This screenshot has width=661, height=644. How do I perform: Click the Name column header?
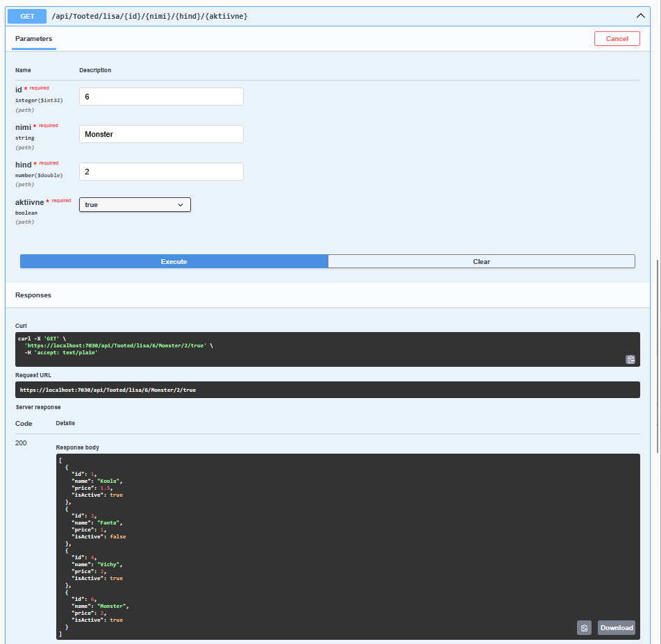(x=23, y=70)
